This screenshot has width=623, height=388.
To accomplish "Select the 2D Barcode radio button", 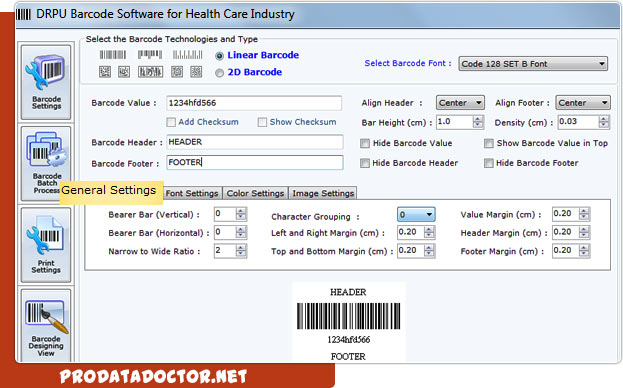I will pyautogui.click(x=219, y=73).
